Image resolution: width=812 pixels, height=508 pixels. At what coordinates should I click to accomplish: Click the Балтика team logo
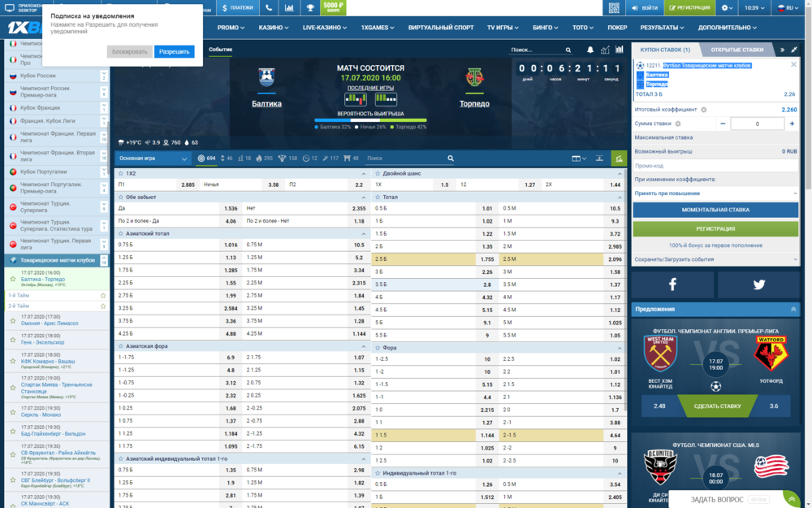(266, 77)
